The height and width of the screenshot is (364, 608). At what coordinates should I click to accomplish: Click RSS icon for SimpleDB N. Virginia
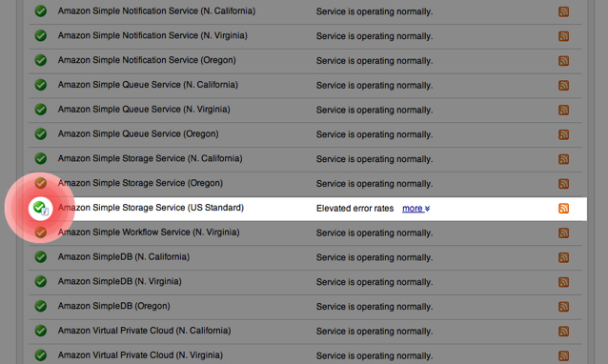563,282
